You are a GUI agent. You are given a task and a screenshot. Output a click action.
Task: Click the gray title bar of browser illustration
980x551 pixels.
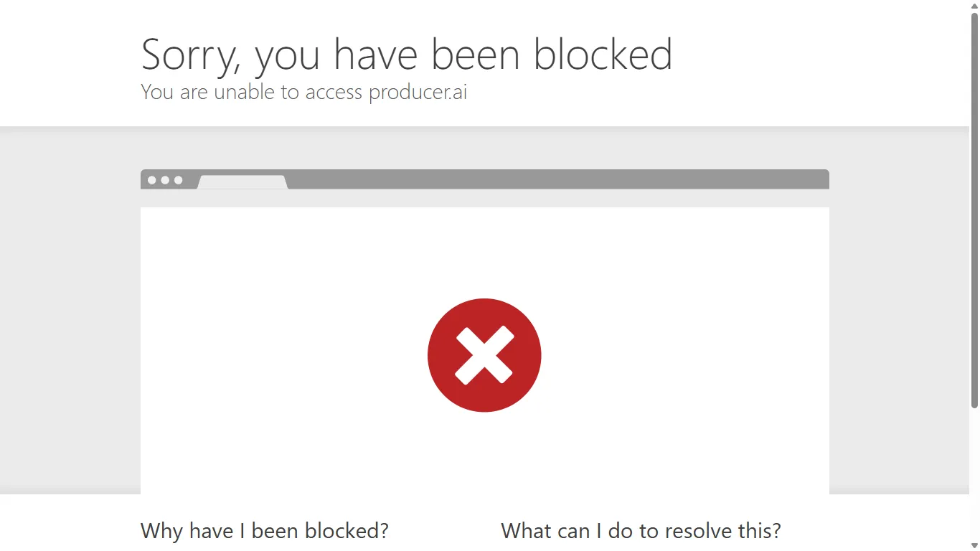[560, 179]
